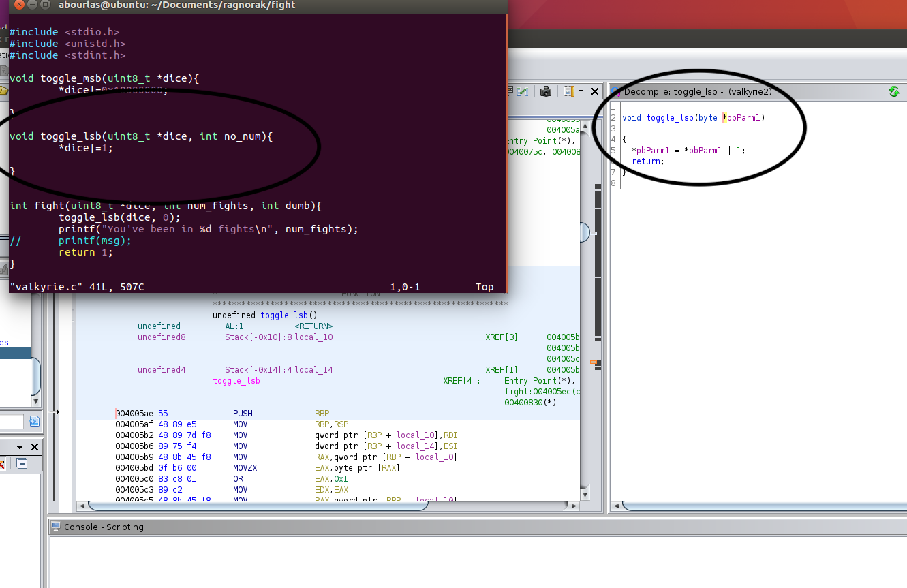
Task: Click the green refresh icon in Decompile panel
Action: [x=894, y=91]
